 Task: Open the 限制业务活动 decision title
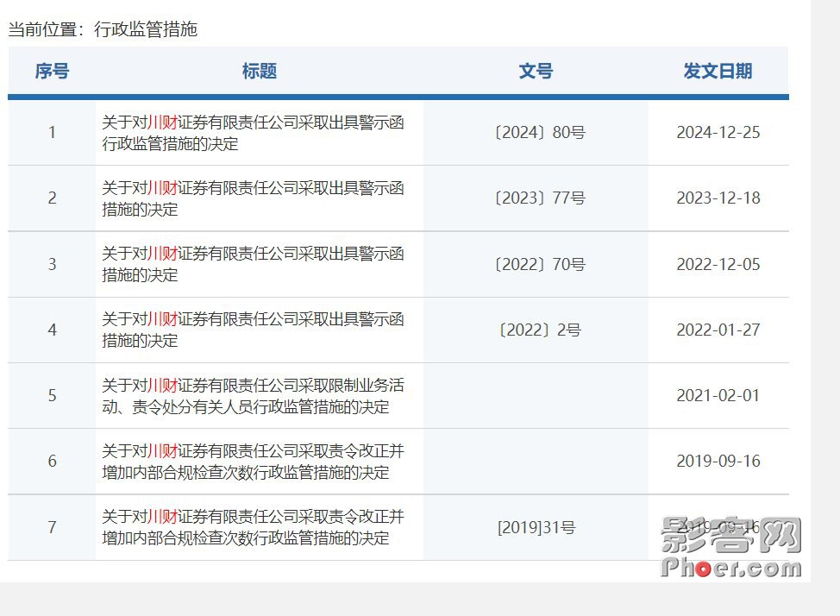253,396
